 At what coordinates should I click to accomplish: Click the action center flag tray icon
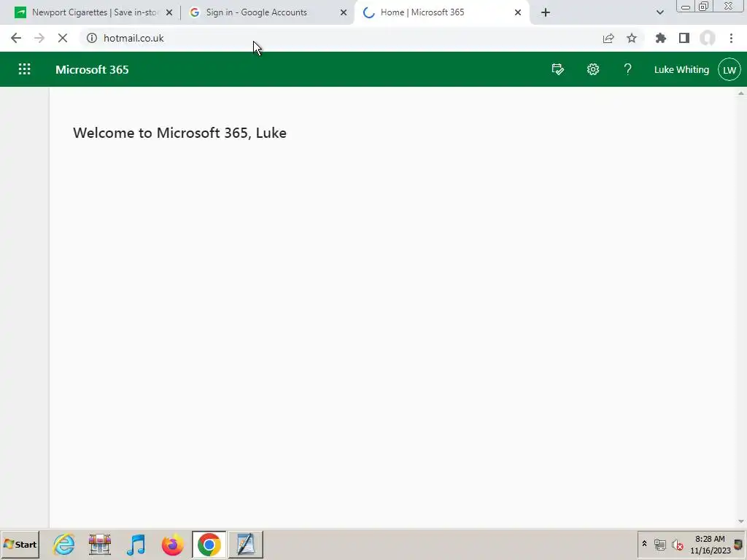pyautogui.click(x=739, y=545)
